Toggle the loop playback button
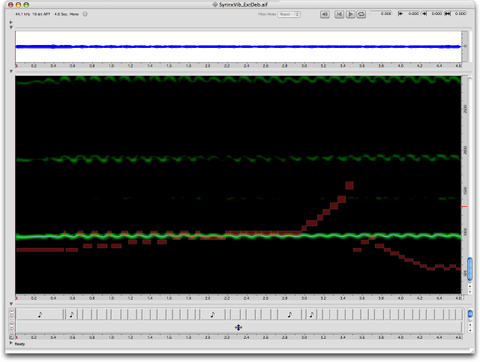Image resolution: width=480 pixels, height=362 pixels. 361,14
